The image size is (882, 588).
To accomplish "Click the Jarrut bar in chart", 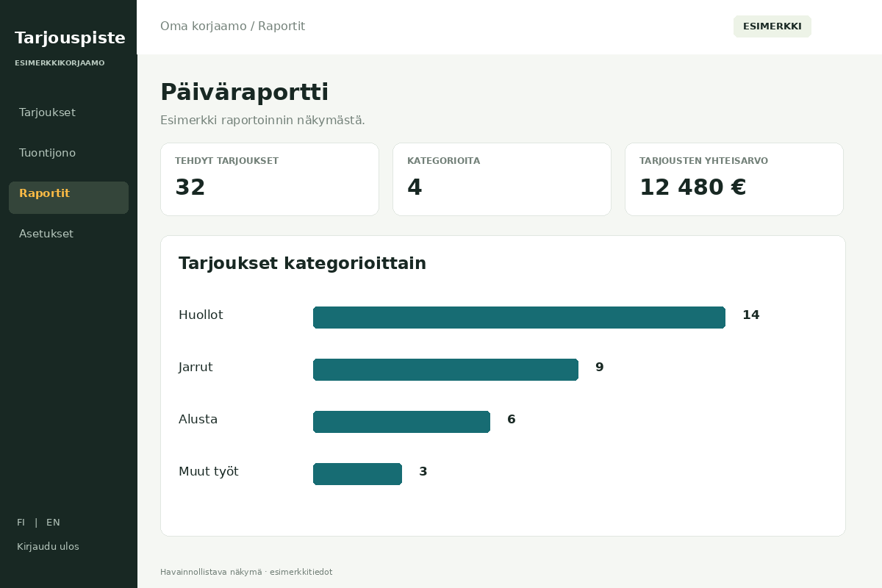I will tap(445, 370).
